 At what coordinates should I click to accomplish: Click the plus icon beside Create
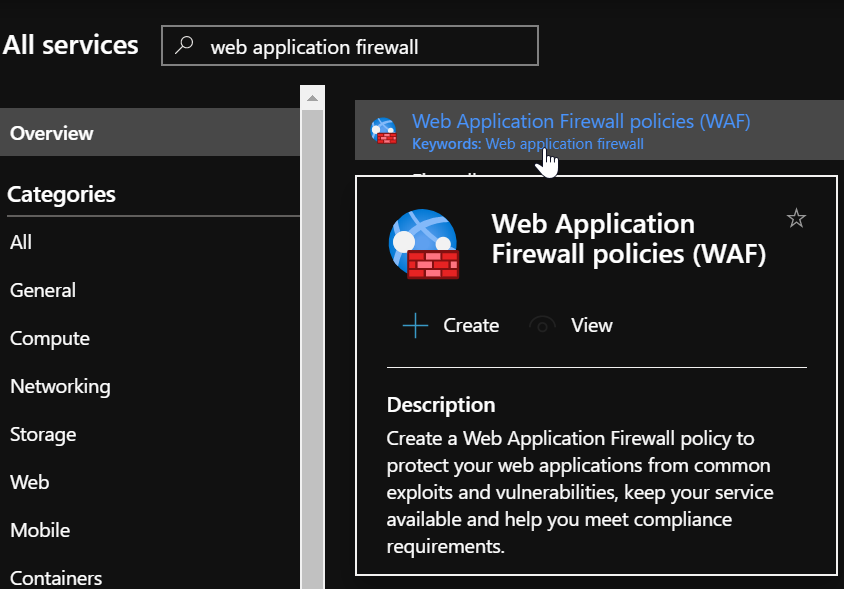point(415,326)
